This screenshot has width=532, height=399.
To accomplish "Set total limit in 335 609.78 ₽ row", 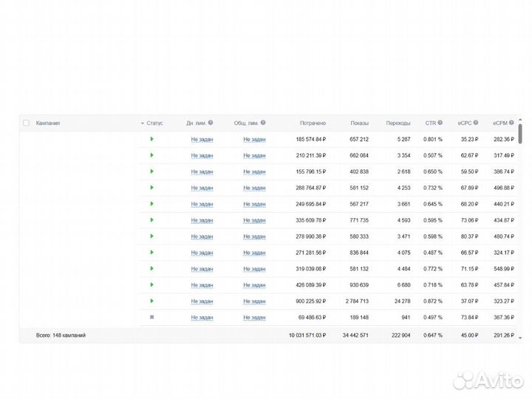I will (x=254, y=220).
